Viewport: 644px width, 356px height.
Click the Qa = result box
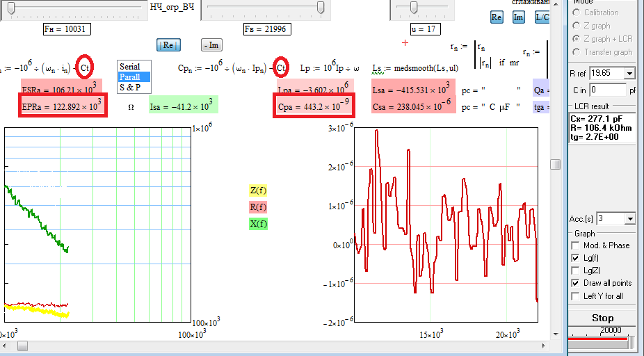tap(541, 88)
